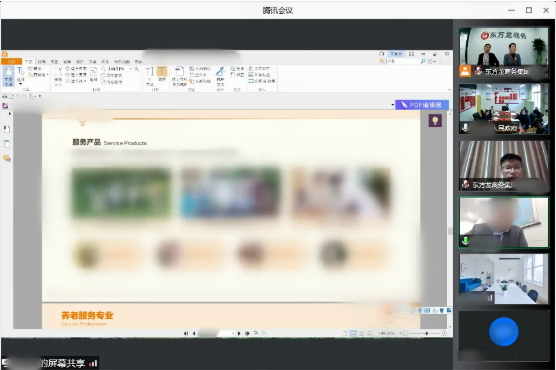Toggle microphone of green-bordered participant
This screenshot has width=556, height=370.
(465, 241)
